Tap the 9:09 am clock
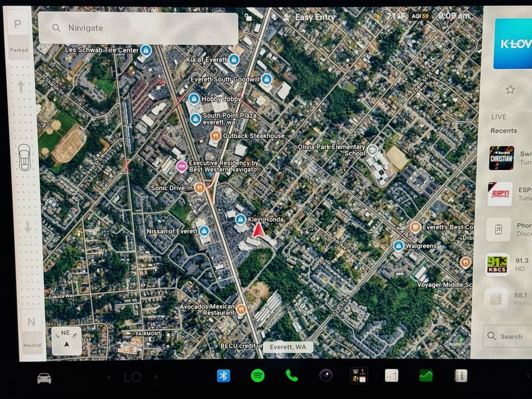Image resolution: width=532 pixels, height=399 pixels. [454, 16]
